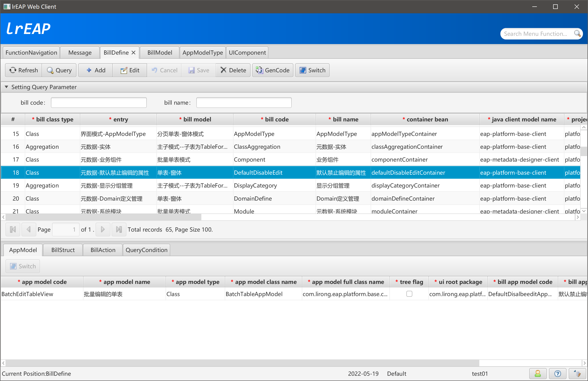Focus the bill code input field
The height and width of the screenshot is (381, 588).
coord(99,103)
